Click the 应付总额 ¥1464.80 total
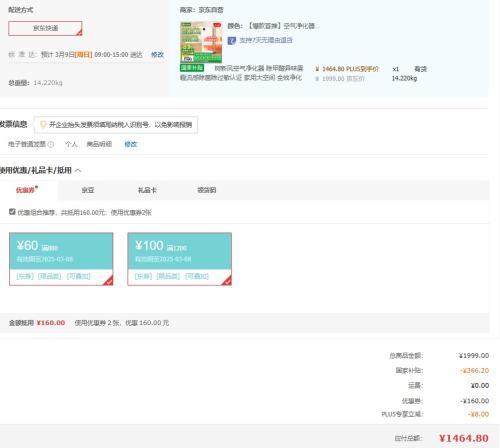This screenshot has width=500, height=448. (x=464, y=438)
